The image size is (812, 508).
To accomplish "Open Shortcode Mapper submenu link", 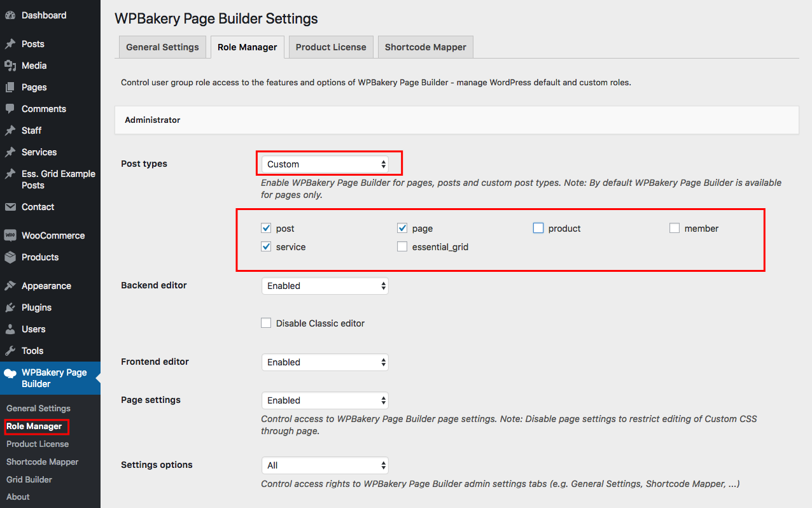I will (x=43, y=462).
